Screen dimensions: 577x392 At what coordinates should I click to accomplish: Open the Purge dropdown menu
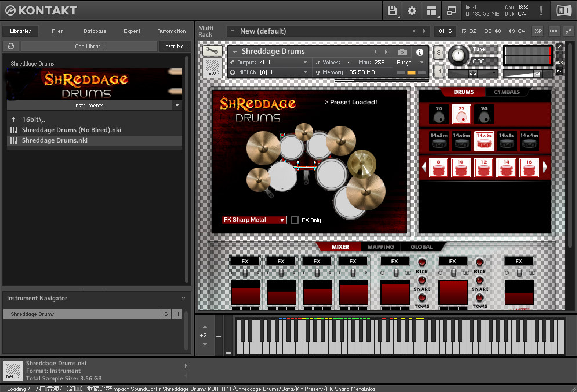click(x=411, y=63)
